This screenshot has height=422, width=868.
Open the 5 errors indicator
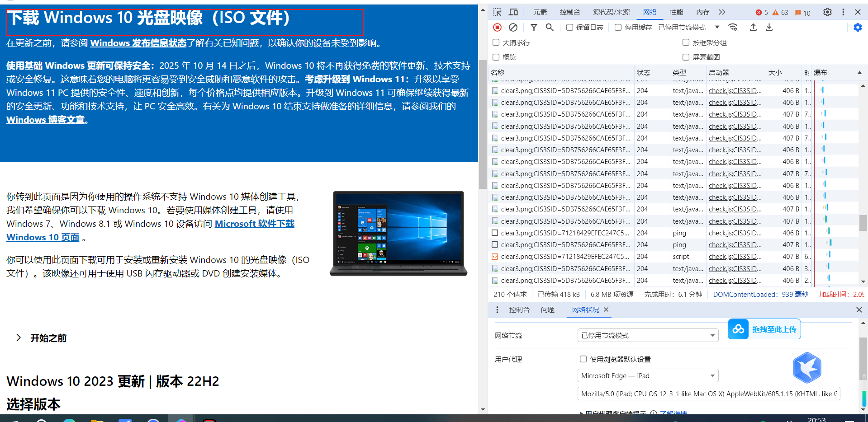[762, 13]
